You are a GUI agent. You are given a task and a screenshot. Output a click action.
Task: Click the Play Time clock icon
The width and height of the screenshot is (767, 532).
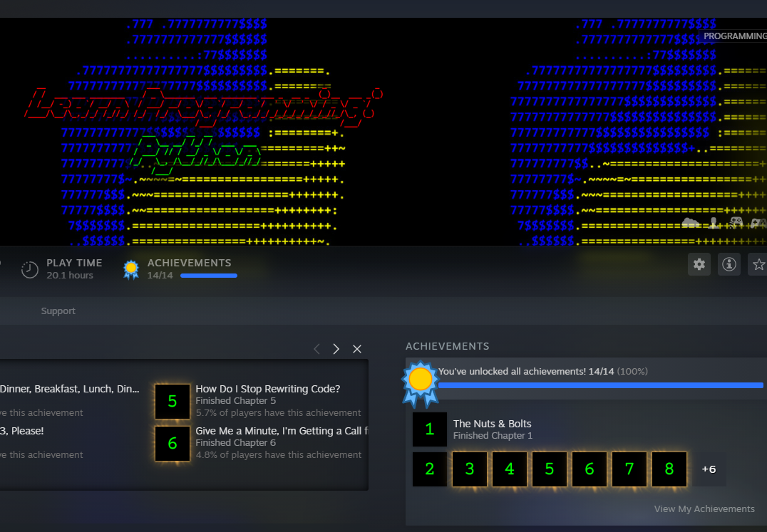pos(30,269)
